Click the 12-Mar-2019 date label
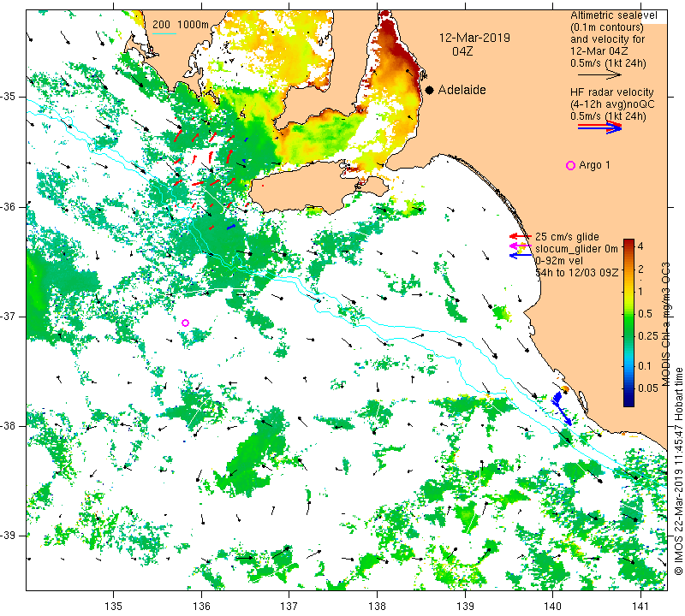685x616 pixels. pyautogui.click(x=474, y=38)
